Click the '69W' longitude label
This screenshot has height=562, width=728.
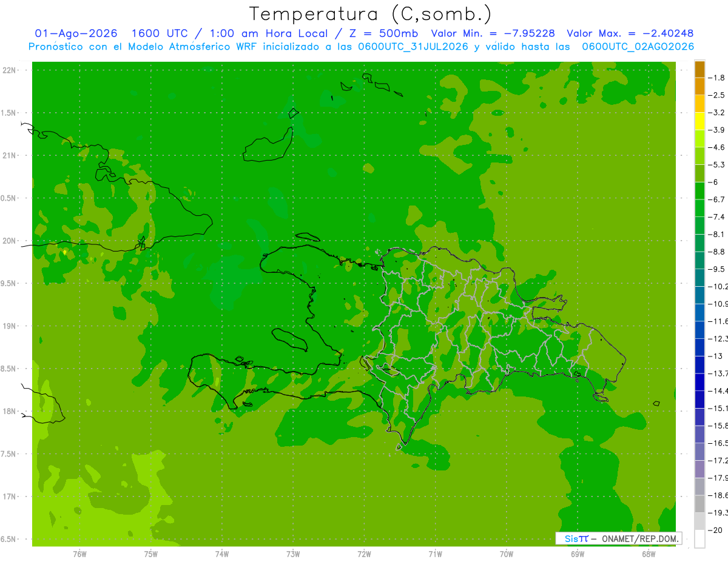pos(578,554)
